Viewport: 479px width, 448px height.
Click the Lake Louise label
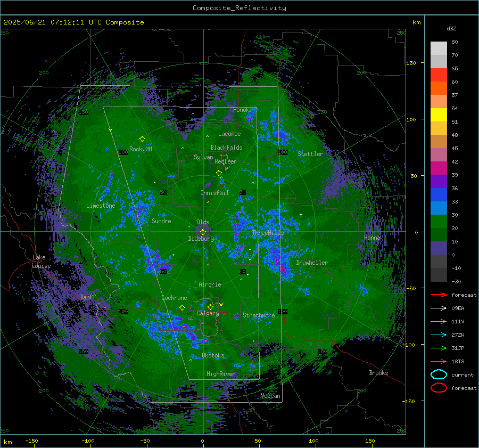click(x=42, y=262)
